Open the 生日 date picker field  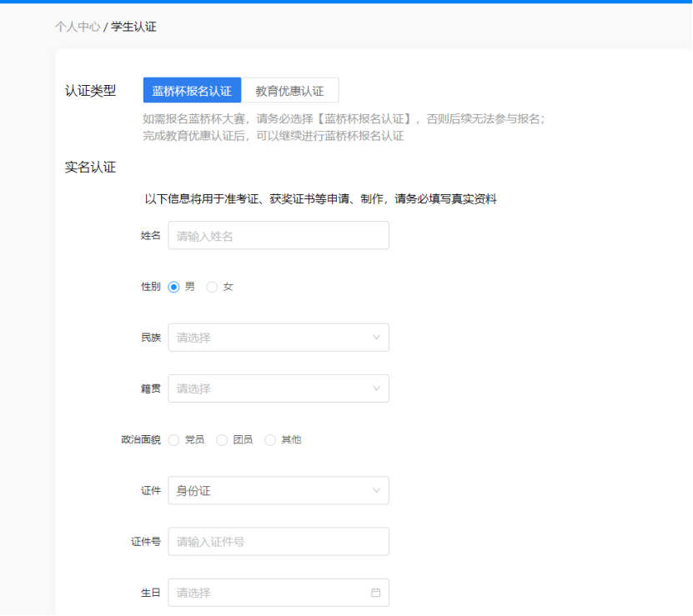[x=279, y=593]
